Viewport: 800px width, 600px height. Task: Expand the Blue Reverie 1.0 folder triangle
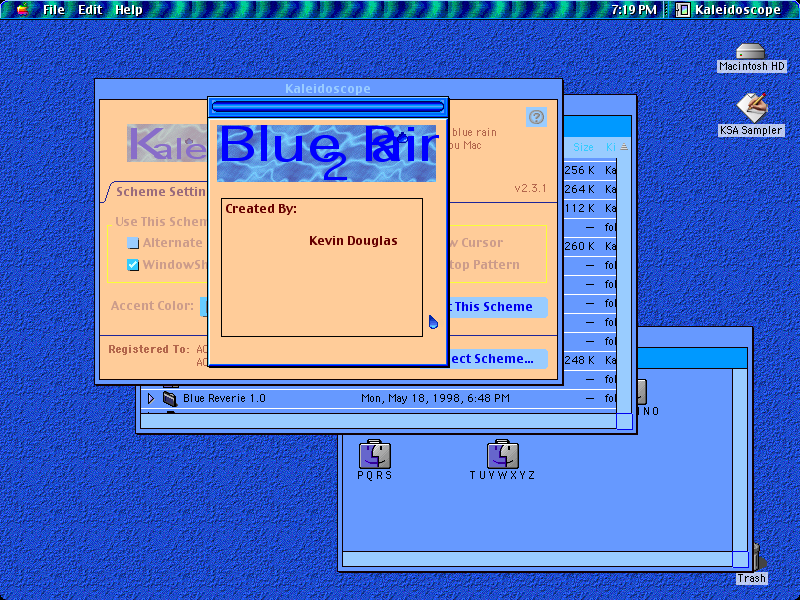tap(151, 398)
